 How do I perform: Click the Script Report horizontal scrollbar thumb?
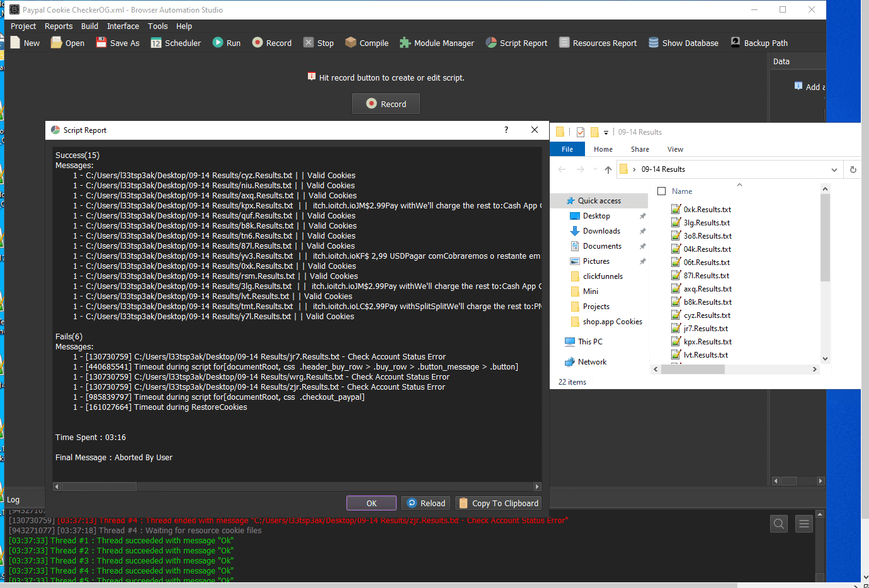[98, 487]
